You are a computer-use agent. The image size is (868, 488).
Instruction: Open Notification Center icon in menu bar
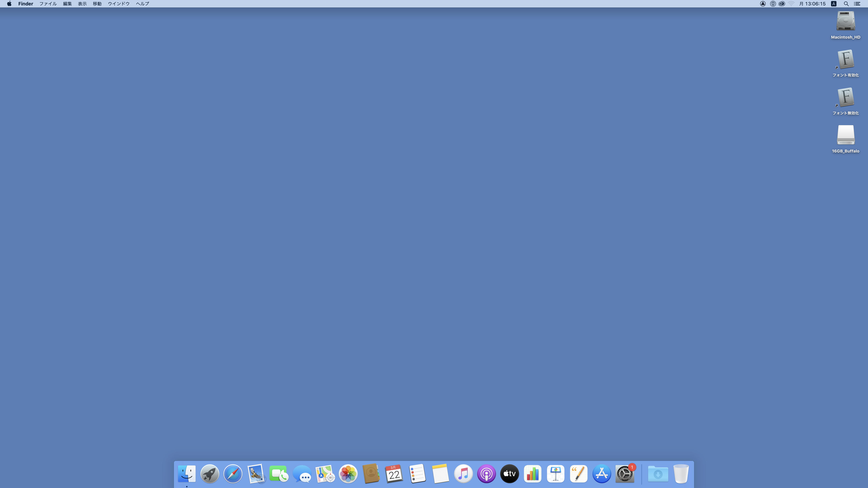click(x=857, y=4)
